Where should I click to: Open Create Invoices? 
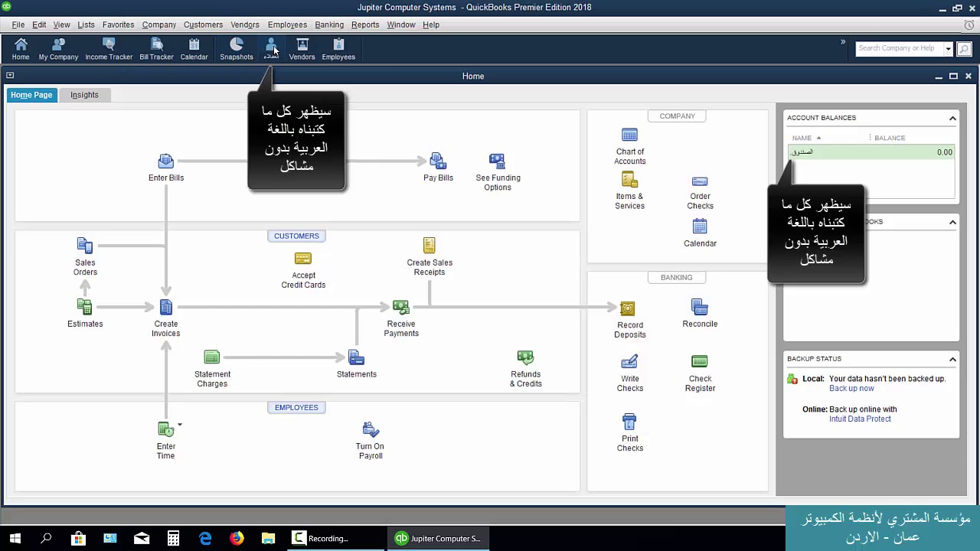coord(166,318)
